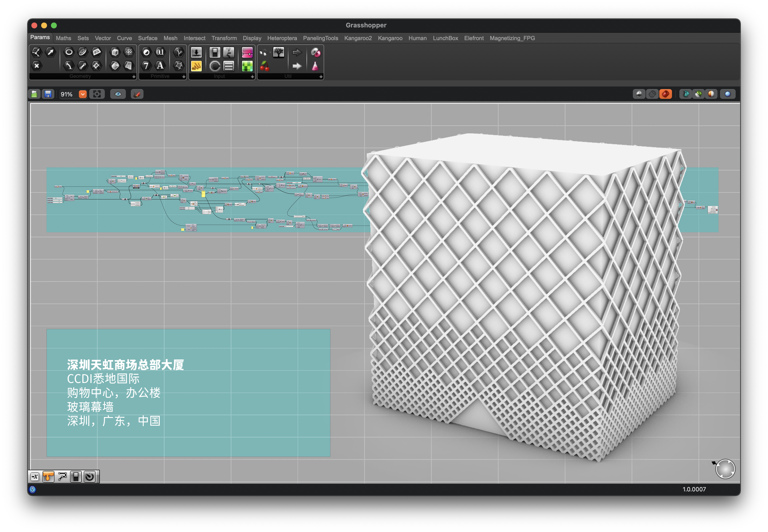Choose the Circle geometry parameter
768x532 pixels.
click(x=69, y=52)
